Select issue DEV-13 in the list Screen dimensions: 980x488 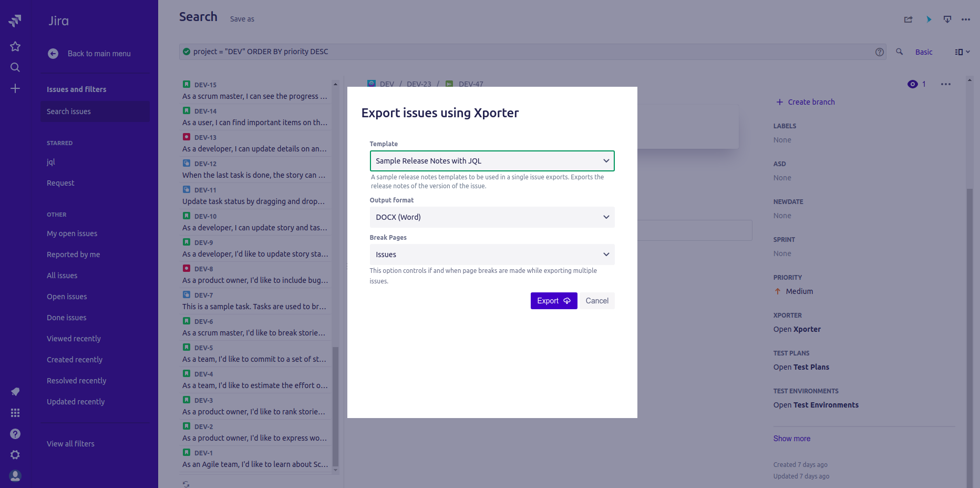[255, 143]
